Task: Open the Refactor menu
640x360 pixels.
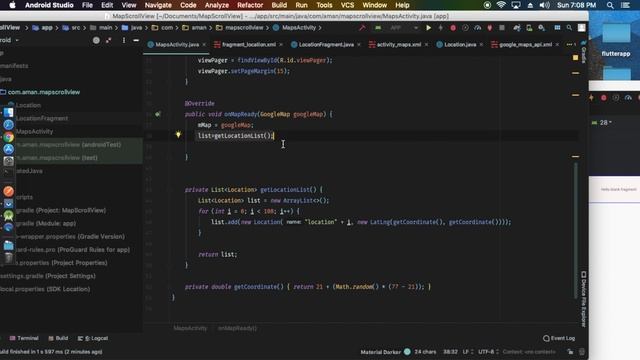Action: 250,5
